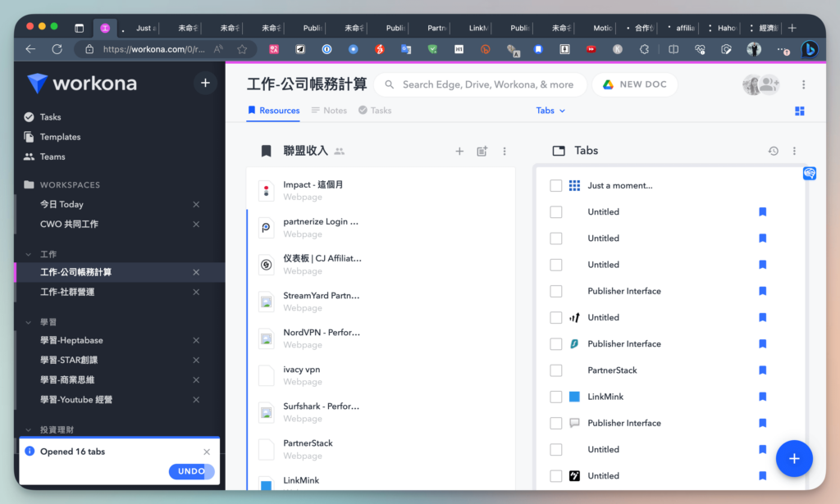Image resolution: width=840 pixels, height=504 pixels.
Task: Click the browser profile avatar icon
Action: click(x=754, y=49)
